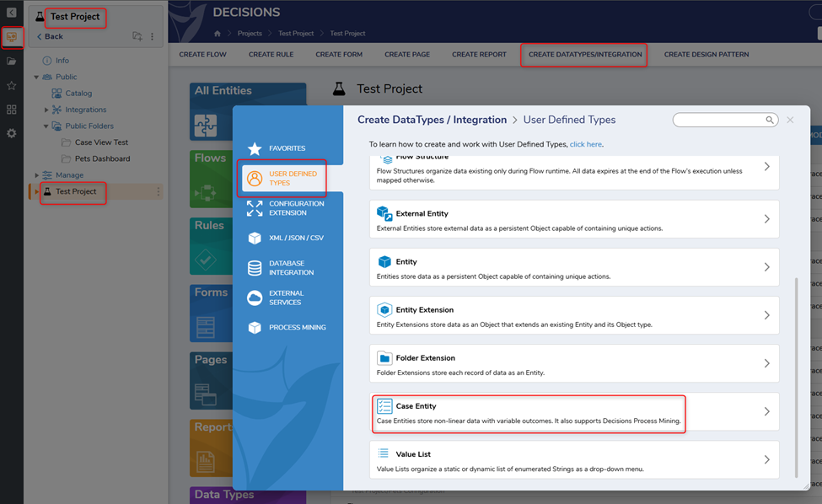Click the star favorites icon in left rail
The width and height of the screenshot is (822, 504).
(12, 86)
